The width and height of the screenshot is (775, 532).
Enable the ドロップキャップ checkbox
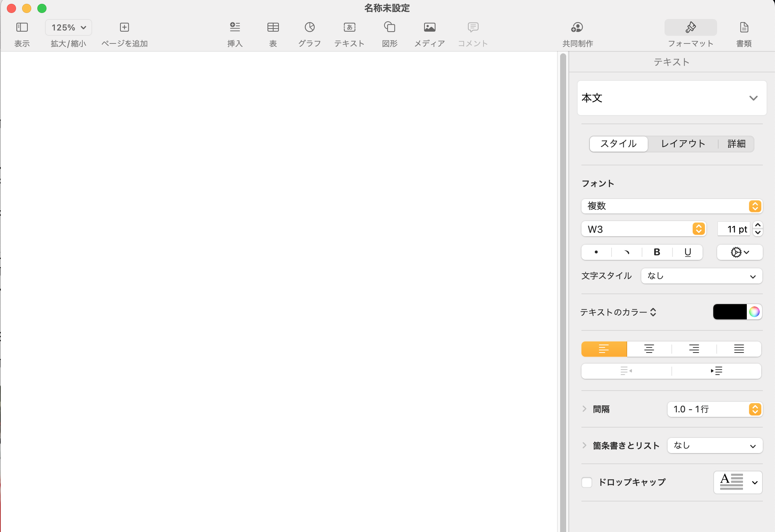click(x=587, y=482)
